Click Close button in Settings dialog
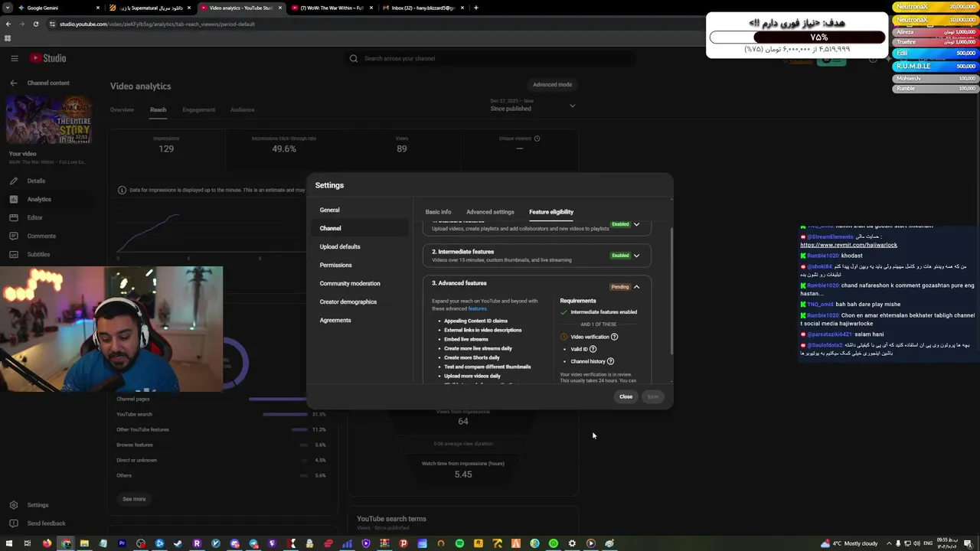 (626, 396)
